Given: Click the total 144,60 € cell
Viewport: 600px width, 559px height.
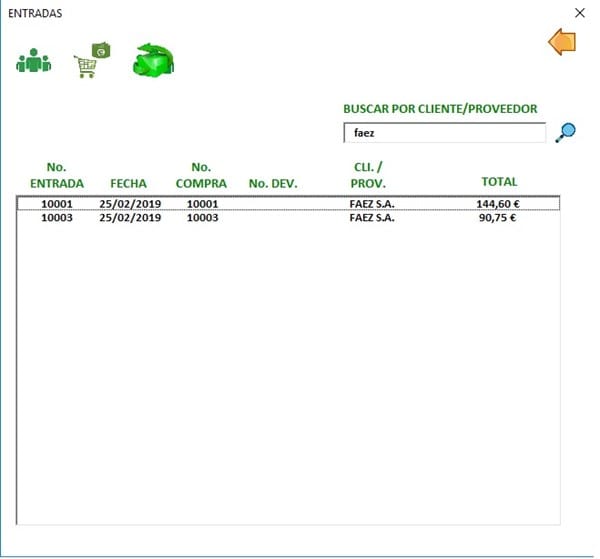Looking at the screenshot, I should [x=498, y=204].
